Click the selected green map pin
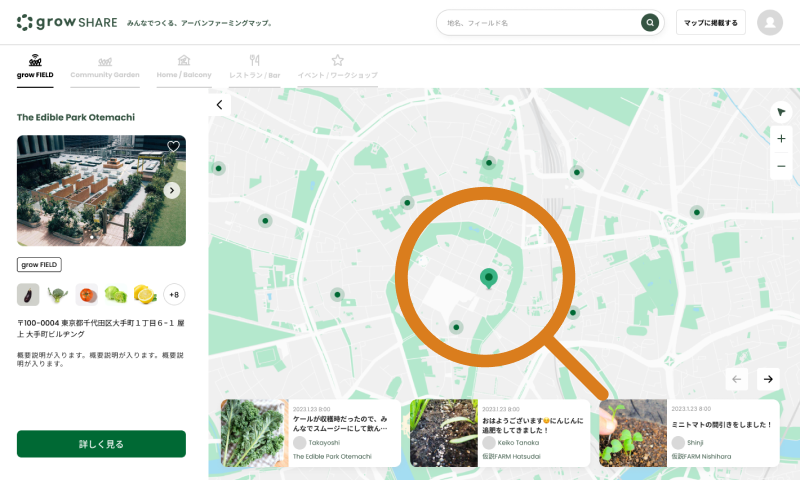The height and width of the screenshot is (480, 800). click(488, 278)
